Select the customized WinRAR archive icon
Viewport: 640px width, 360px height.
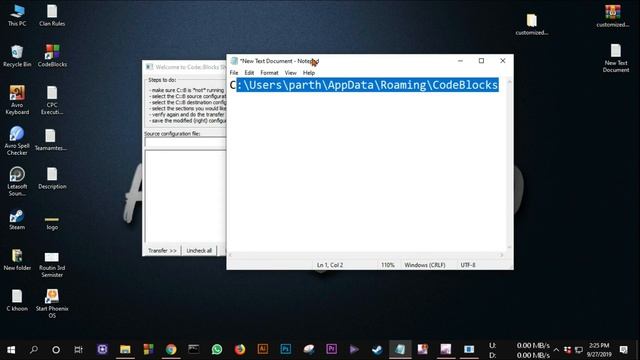[613, 16]
